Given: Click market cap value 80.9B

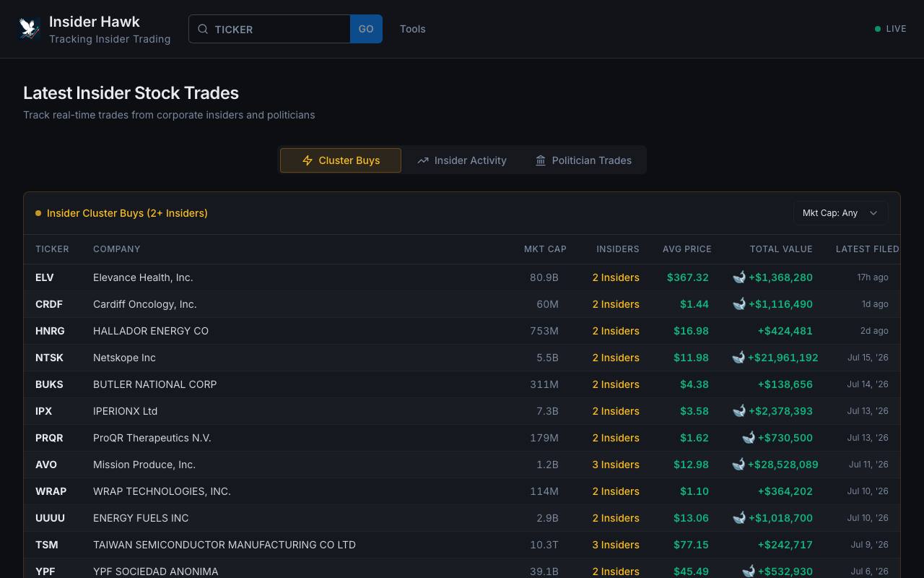Looking at the screenshot, I should click(x=544, y=277).
